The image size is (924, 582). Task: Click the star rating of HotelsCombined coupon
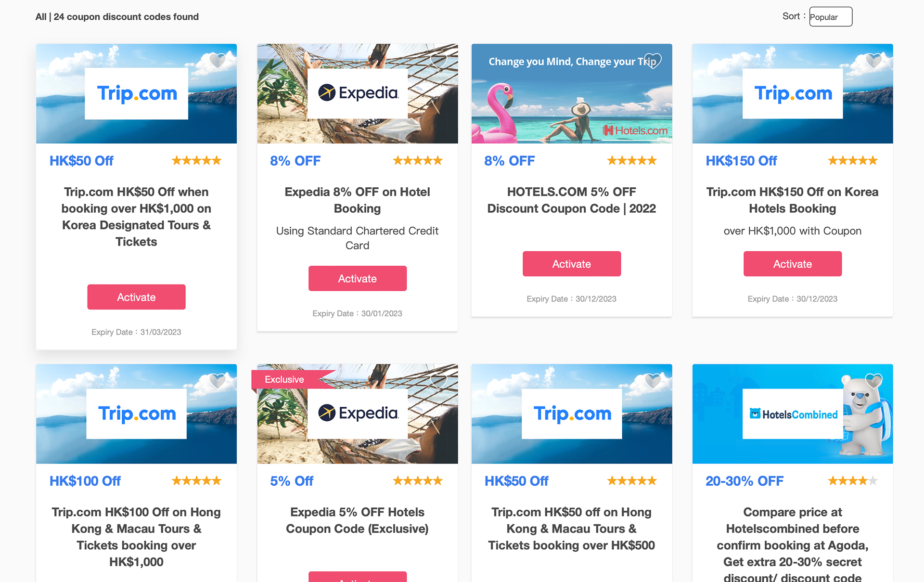pos(852,480)
